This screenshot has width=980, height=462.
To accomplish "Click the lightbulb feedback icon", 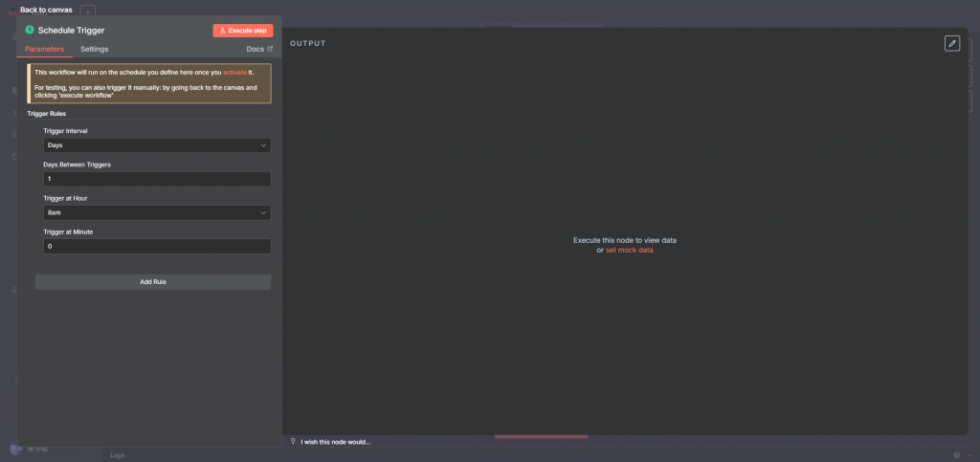I will coord(293,441).
